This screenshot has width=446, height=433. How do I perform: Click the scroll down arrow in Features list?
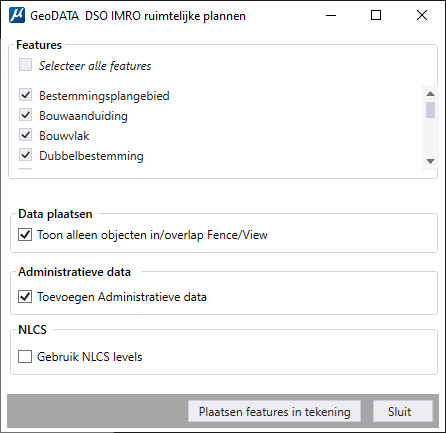(430, 162)
